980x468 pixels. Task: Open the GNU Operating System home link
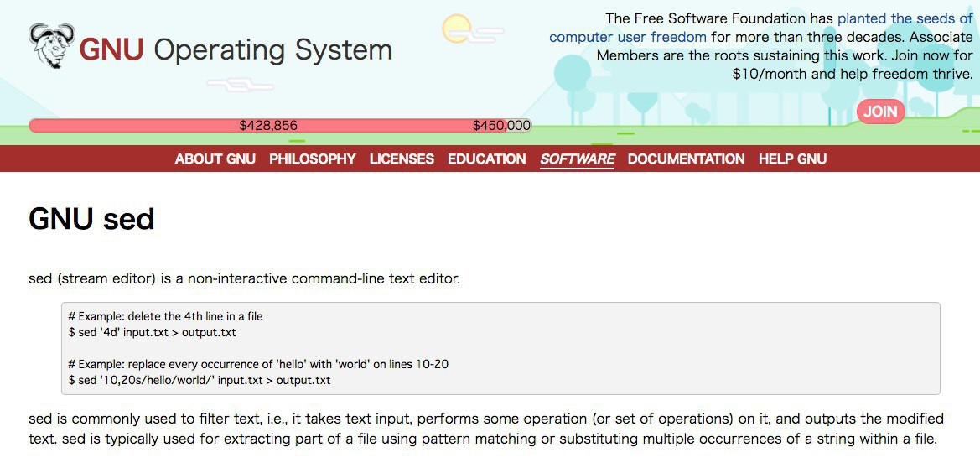(x=236, y=50)
